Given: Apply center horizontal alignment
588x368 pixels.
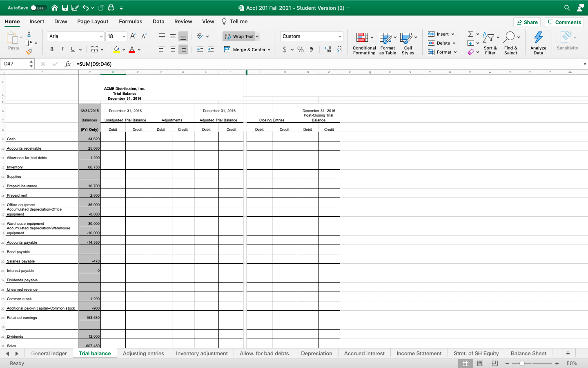Looking at the screenshot, I should pos(173,49).
